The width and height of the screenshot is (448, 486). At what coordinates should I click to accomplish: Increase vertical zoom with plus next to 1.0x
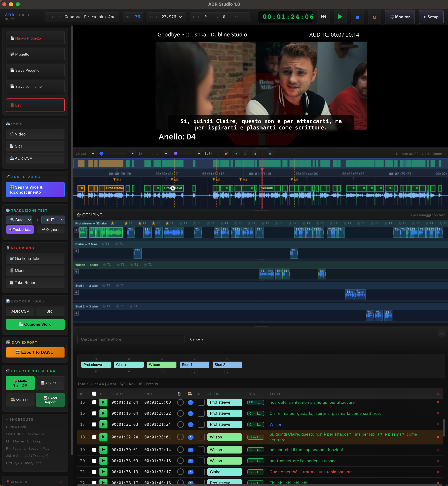point(199,154)
